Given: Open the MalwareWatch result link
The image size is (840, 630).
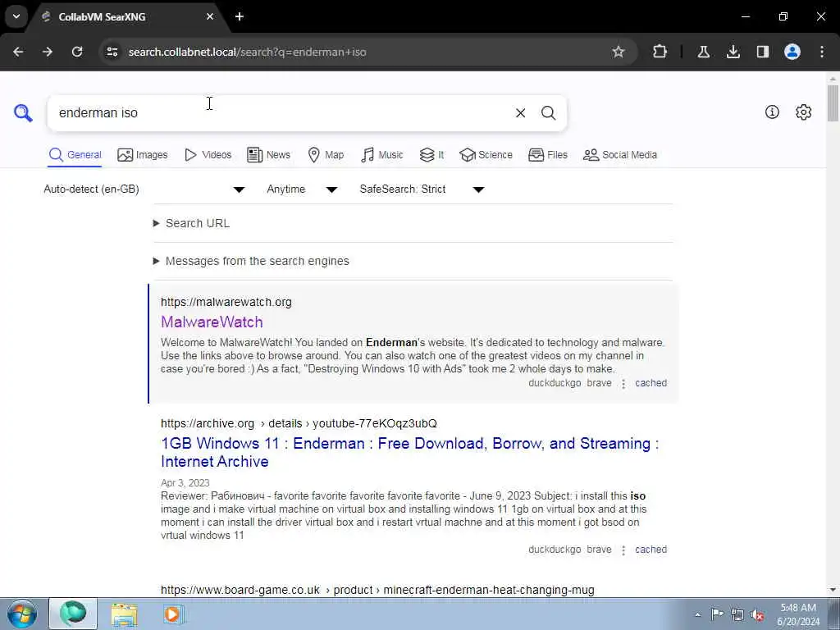Looking at the screenshot, I should pos(212,322).
